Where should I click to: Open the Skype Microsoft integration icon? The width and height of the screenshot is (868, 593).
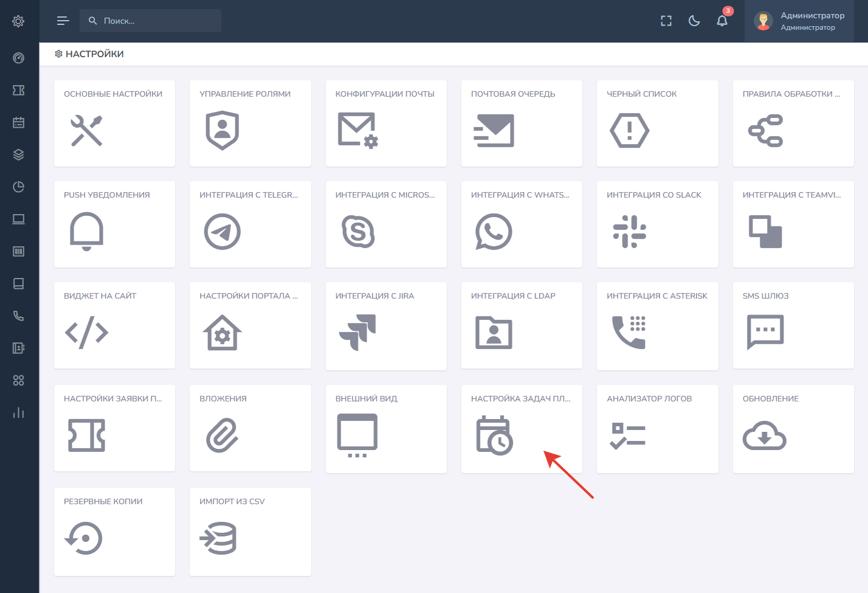coord(358,232)
